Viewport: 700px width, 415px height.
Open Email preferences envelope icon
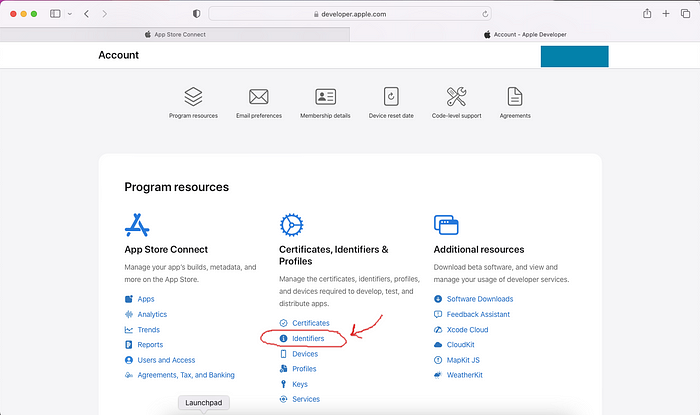pyautogui.click(x=259, y=96)
